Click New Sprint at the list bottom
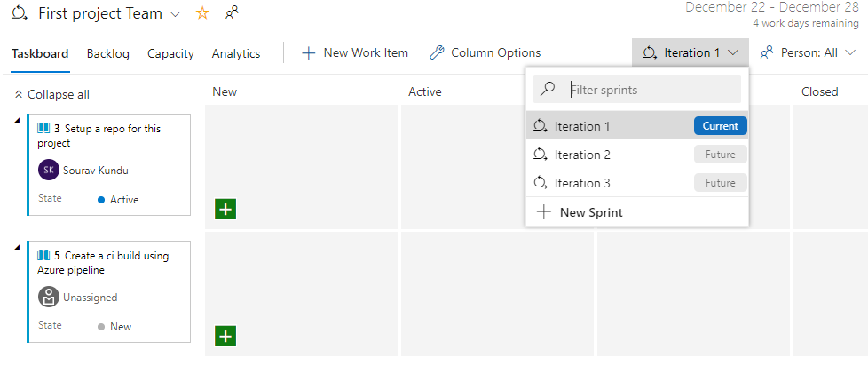 590,212
